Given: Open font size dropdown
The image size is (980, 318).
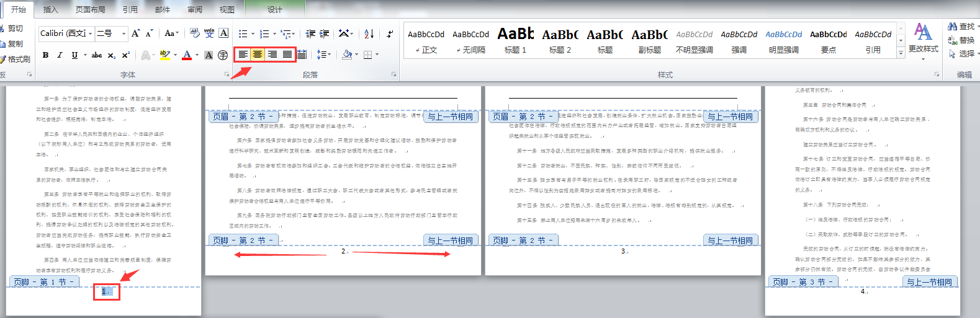Looking at the screenshot, I should pyautogui.click(x=124, y=33).
